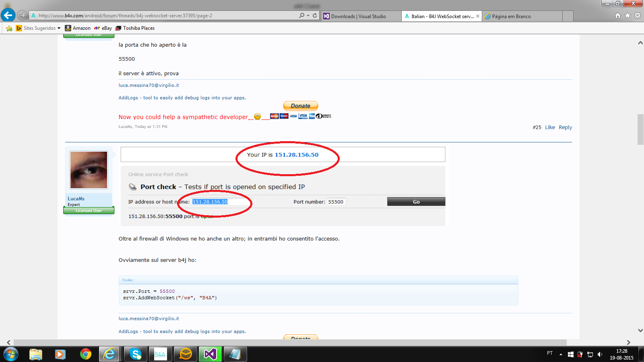Go back with the browser Back arrow

click(x=8, y=15)
